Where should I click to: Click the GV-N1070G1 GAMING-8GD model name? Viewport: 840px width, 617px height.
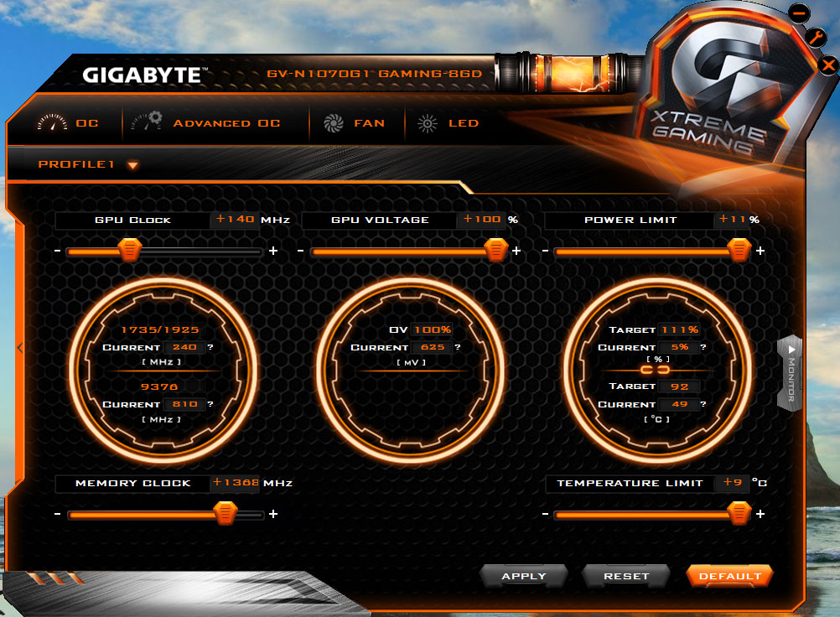click(x=375, y=74)
